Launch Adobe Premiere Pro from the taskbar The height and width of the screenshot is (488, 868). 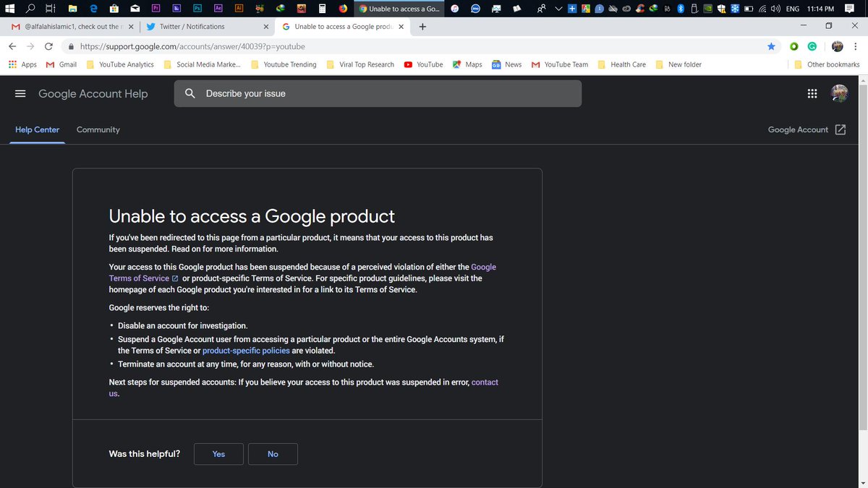[156, 9]
